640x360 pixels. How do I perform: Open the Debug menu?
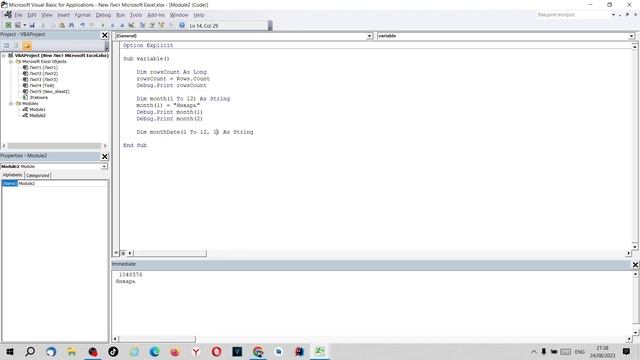tap(103, 15)
